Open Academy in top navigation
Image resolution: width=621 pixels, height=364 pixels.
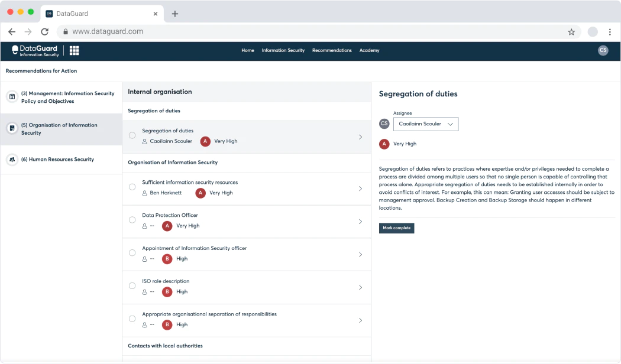coord(370,51)
